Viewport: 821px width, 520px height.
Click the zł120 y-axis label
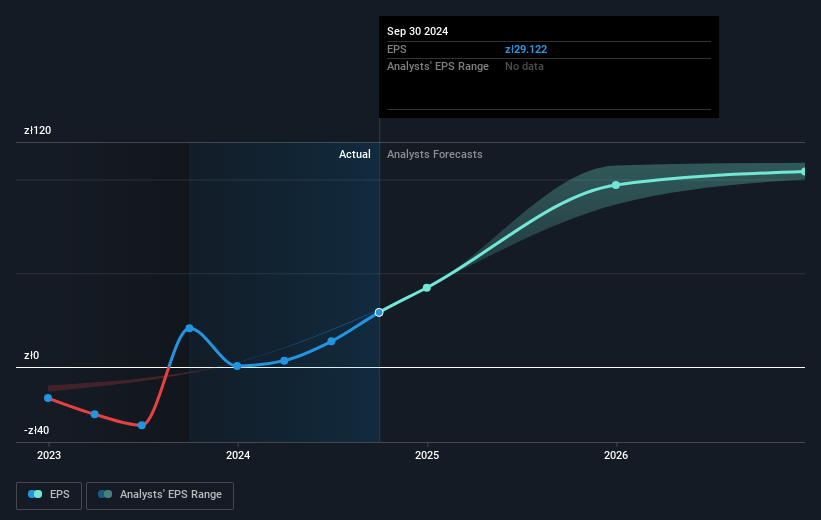coord(38,130)
